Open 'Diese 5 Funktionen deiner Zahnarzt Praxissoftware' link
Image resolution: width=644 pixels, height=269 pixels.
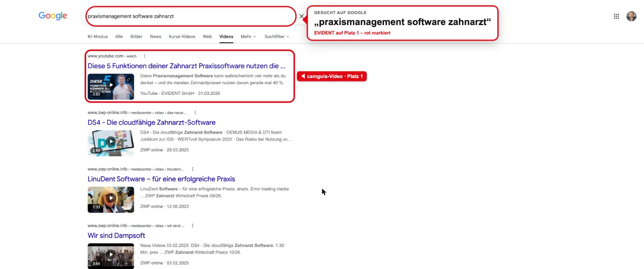pos(186,66)
